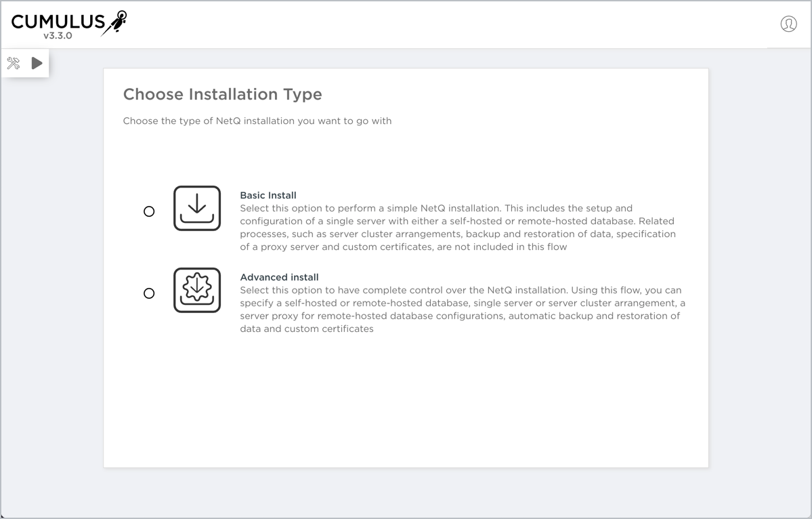The image size is (812, 519).
Task: Select the Basic Install radio button
Action: [149, 211]
